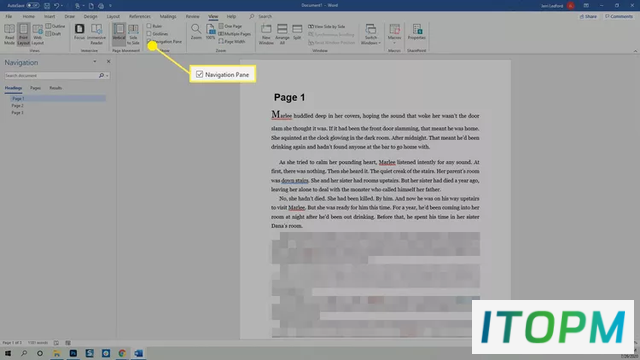Fit zoom to Page Width
The width and height of the screenshot is (640, 360).
232,42
